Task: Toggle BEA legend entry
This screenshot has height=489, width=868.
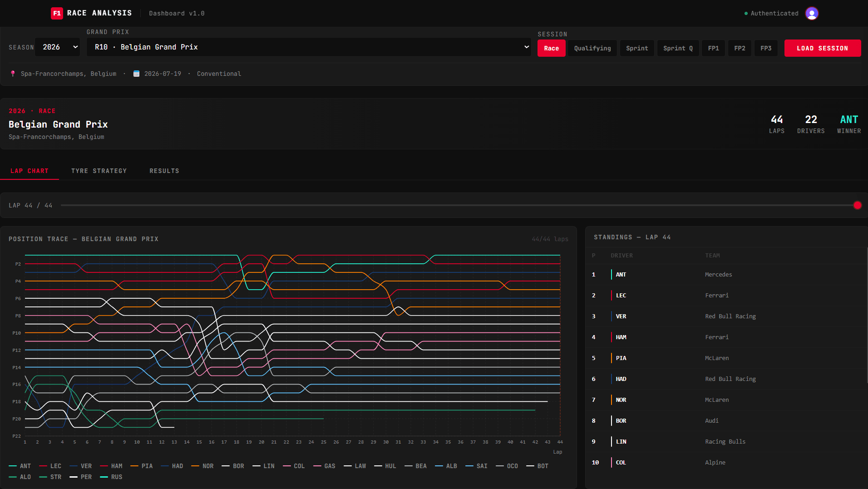Action: click(415, 466)
